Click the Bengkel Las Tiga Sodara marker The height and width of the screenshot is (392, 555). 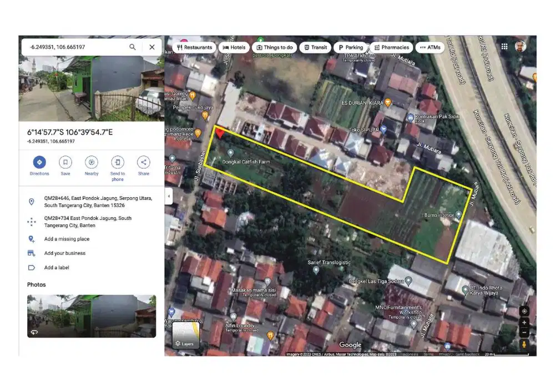coord(408,281)
